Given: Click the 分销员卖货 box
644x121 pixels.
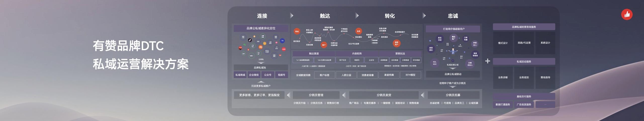Looking at the screenshot, I should 384,95.
